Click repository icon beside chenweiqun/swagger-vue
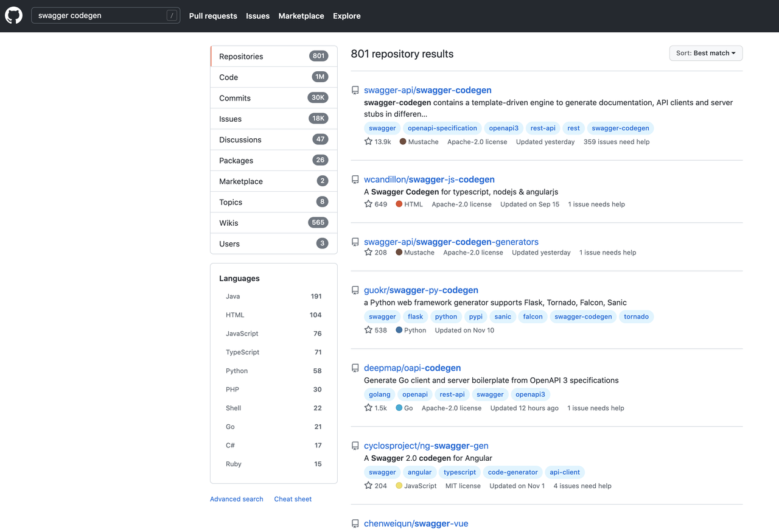The height and width of the screenshot is (532, 779). tap(355, 523)
